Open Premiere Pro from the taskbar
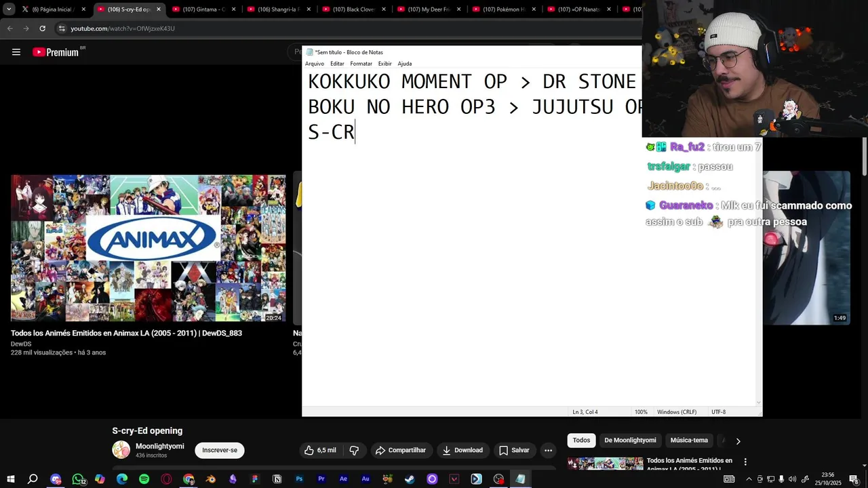Viewport: 868px width, 488px height. (321, 479)
